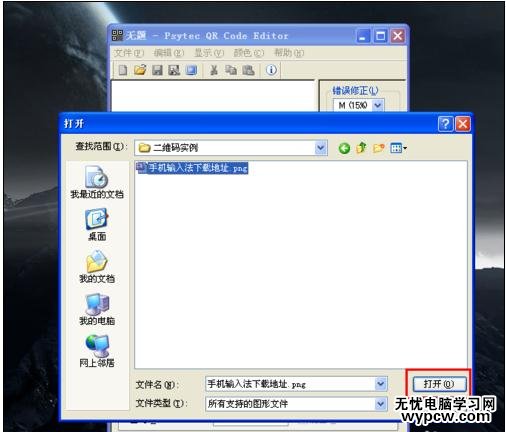Open the 帮助 menu in QR Editor
This screenshot has width=506, height=432.
(289, 53)
